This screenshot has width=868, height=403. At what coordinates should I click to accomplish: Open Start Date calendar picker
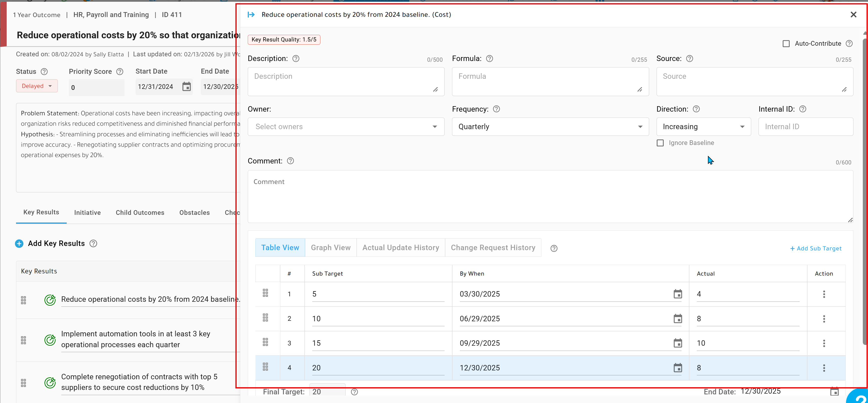pos(186,87)
